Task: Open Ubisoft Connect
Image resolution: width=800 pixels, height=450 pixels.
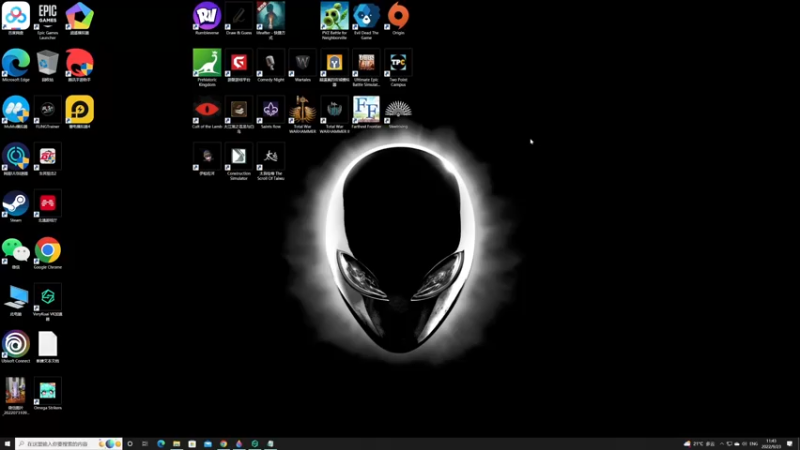Action: coord(16,345)
